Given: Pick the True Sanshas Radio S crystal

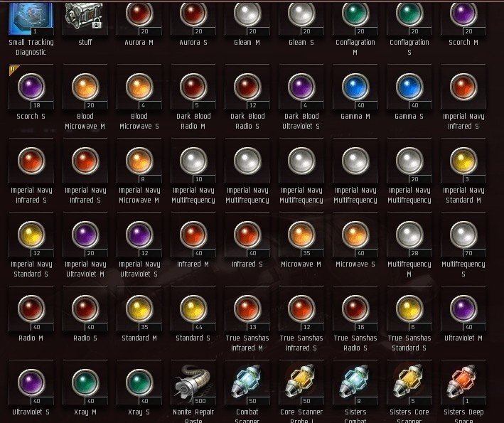Looking at the screenshot, I should (x=355, y=309).
